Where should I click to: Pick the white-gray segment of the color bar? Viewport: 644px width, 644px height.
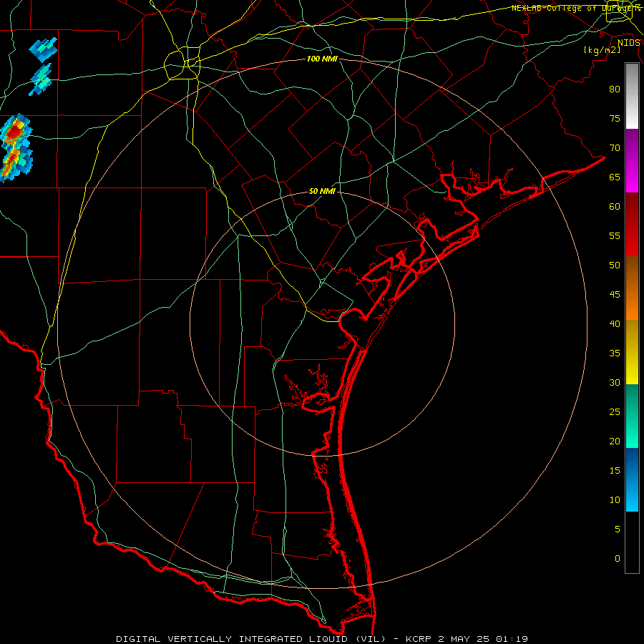click(x=632, y=96)
